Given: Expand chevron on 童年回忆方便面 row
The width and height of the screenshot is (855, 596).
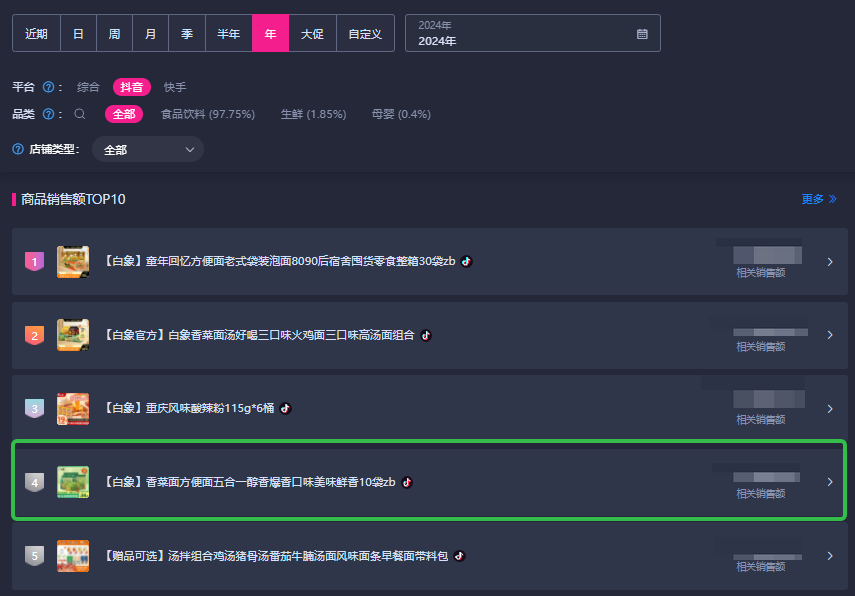Looking at the screenshot, I should [830, 262].
